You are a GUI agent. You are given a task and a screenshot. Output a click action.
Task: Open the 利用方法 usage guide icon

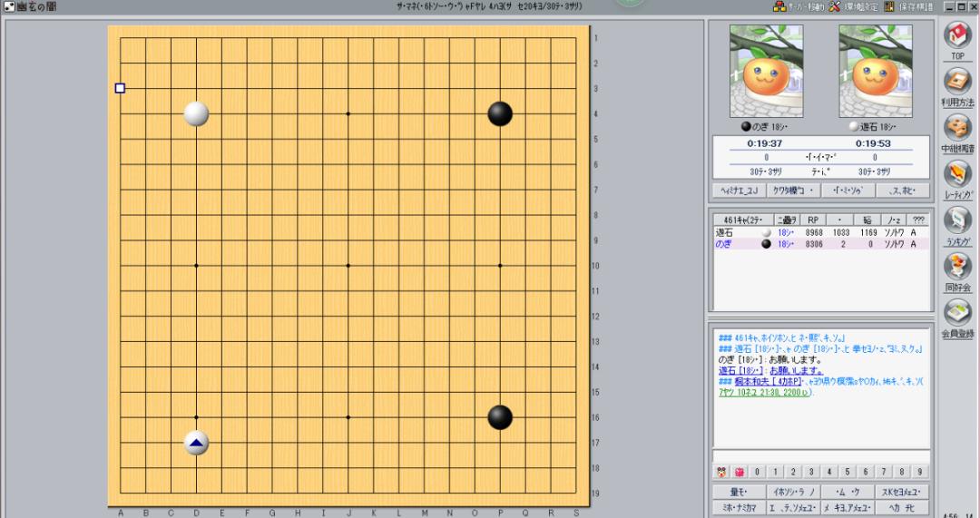[x=957, y=82]
